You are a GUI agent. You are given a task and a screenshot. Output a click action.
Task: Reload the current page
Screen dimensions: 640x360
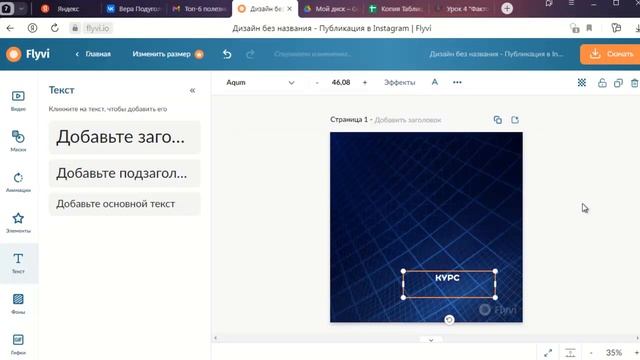(54, 28)
